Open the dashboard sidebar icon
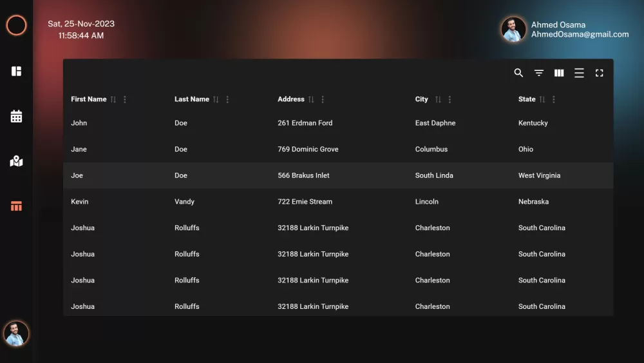Viewport: 644px width, 363px height. tap(17, 71)
